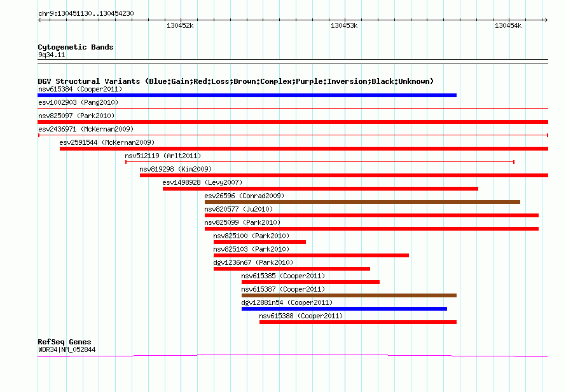Click the red nsv825099 variant bar
The image size is (566, 392).
[371, 229]
